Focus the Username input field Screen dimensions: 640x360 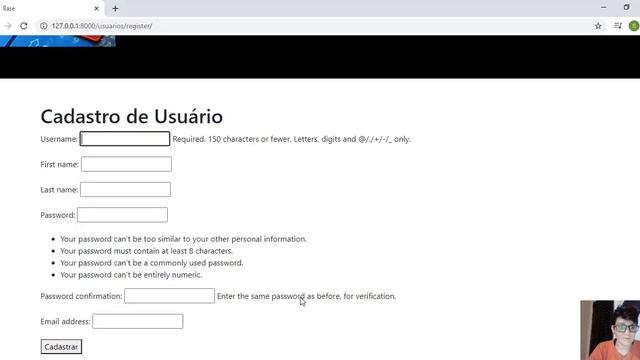click(125, 139)
